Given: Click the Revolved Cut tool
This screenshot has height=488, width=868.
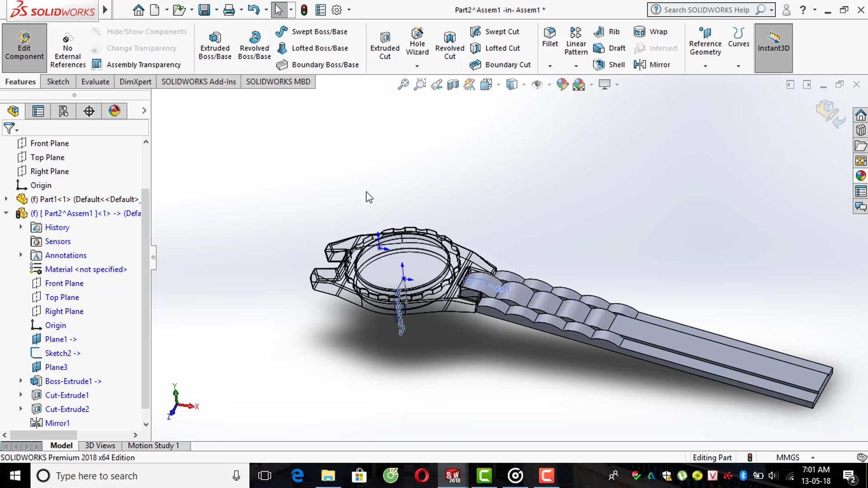Looking at the screenshot, I should pos(449,45).
